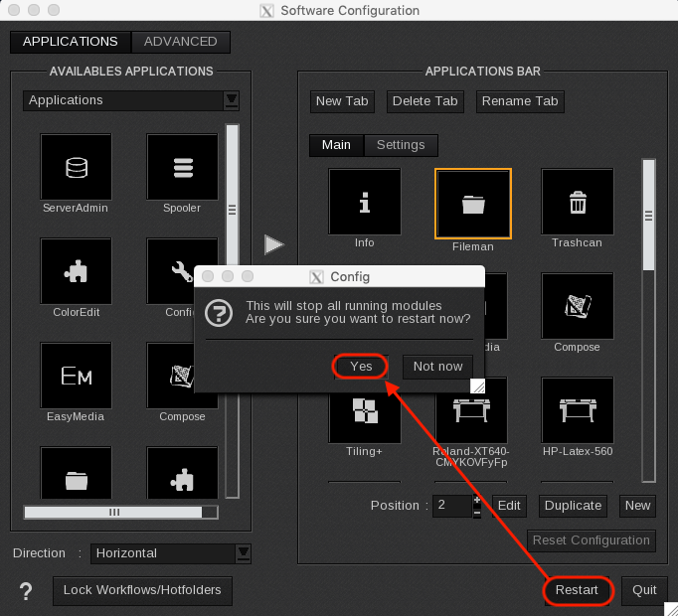Viewport: 678px width, 616px height.
Task: Open the Main applications bar tab
Action: click(x=336, y=145)
